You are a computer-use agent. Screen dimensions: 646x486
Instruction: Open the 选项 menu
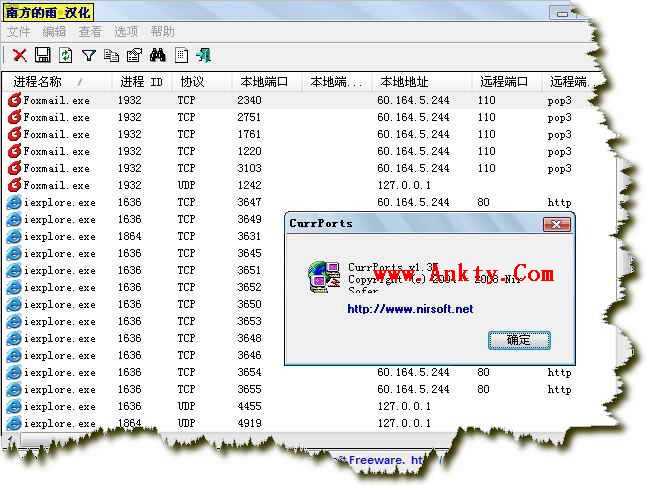[x=126, y=31]
